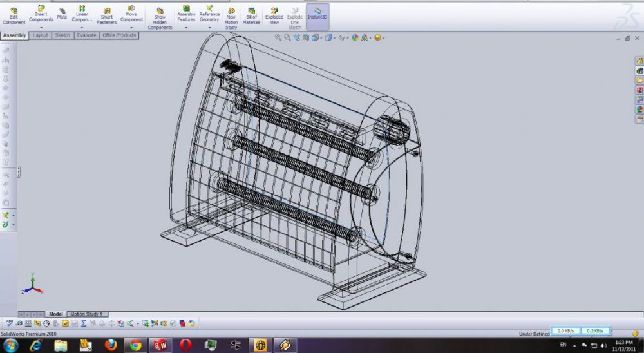Open the Windows Start menu
Viewport: 644px width, 353px height.
10,345
